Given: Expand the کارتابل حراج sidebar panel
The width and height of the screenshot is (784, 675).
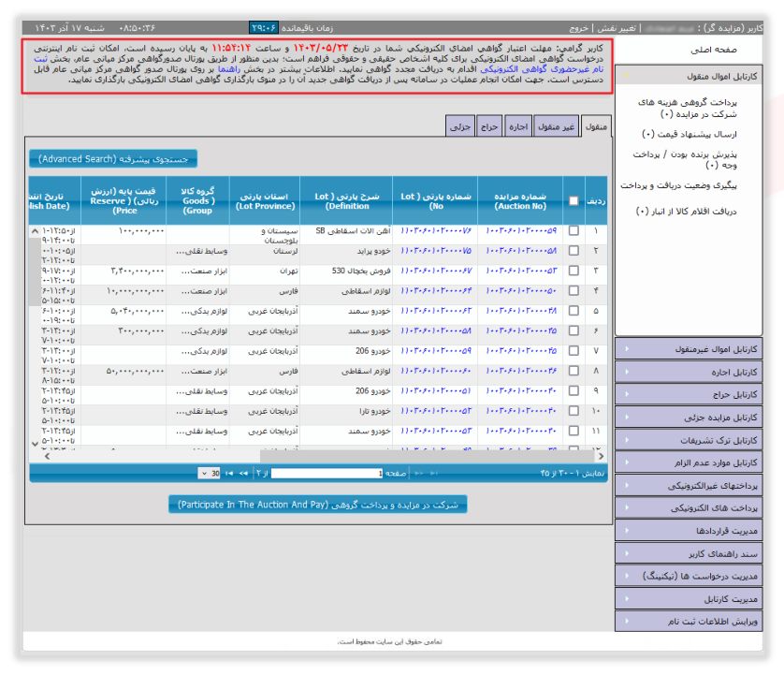Looking at the screenshot, I should click(x=689, y=394).
